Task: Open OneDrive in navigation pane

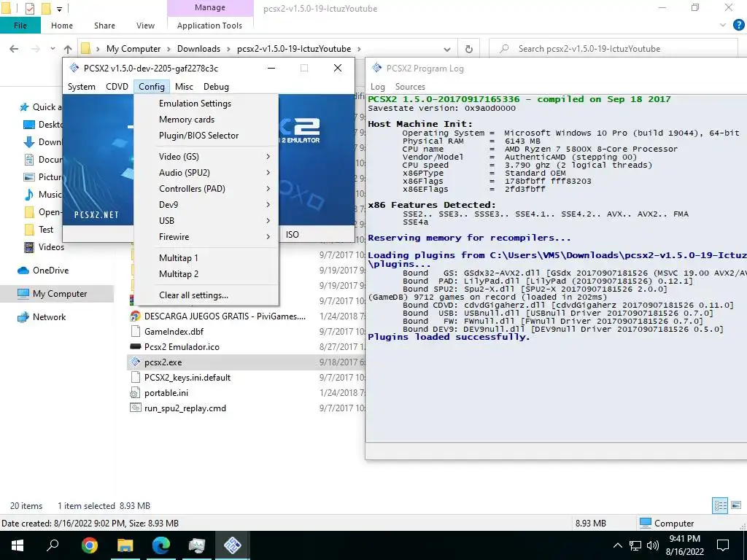Action: coord(50,271)
